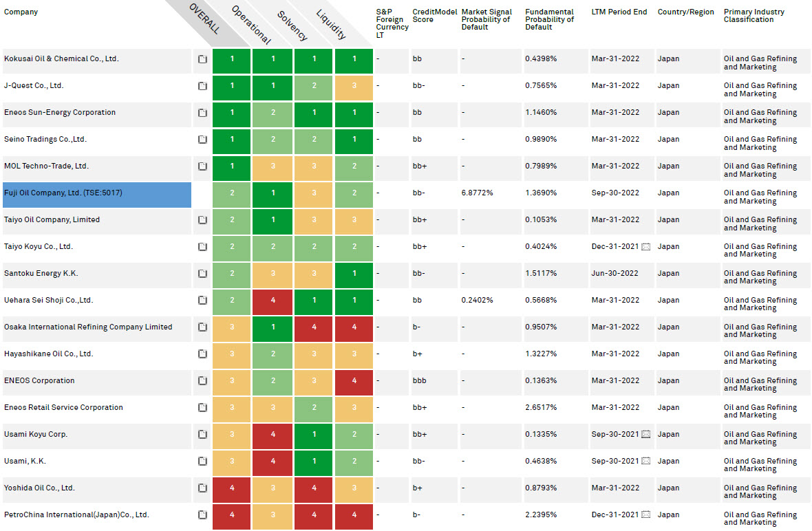Click the Solvency angled column header

290,24
